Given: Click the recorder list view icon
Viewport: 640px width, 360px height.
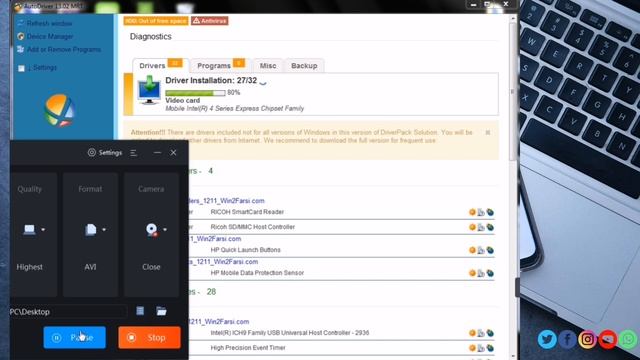Looking at the screenshot, I should pyautogui.click(x=140, y=311).
